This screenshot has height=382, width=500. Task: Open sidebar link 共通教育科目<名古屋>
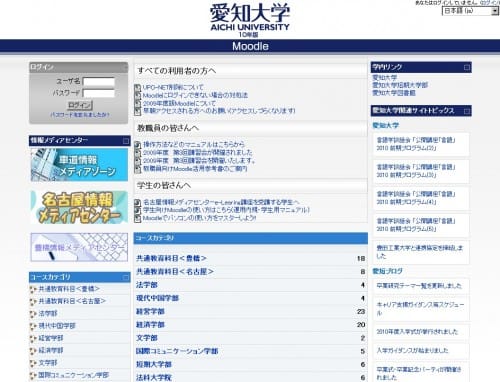point(72,301)
